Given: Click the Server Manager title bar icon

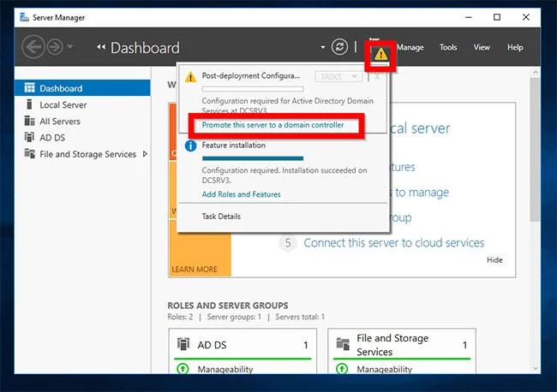Looking at the screenshot, I should coord(24,17).
